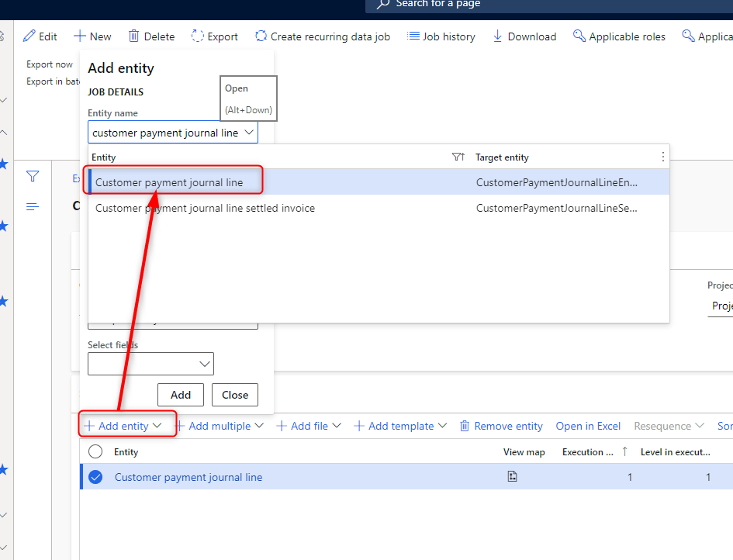Toggle the select-all circle in Entity header
This screenshot has height=560, width=733.
coord(95,451)
